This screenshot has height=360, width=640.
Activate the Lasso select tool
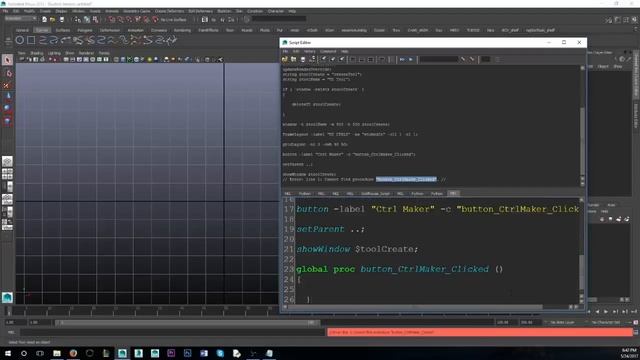pyautogui.click(x=8, y=73)
